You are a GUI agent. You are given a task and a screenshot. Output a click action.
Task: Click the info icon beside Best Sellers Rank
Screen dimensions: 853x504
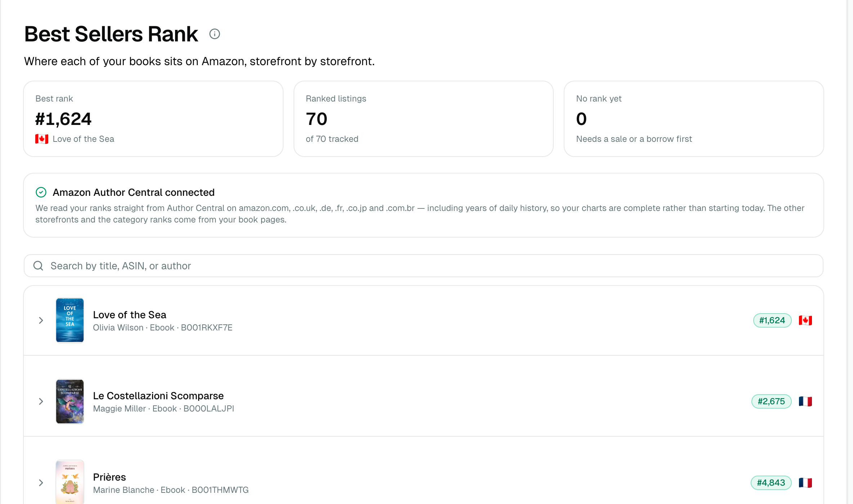tap(215, 34)
